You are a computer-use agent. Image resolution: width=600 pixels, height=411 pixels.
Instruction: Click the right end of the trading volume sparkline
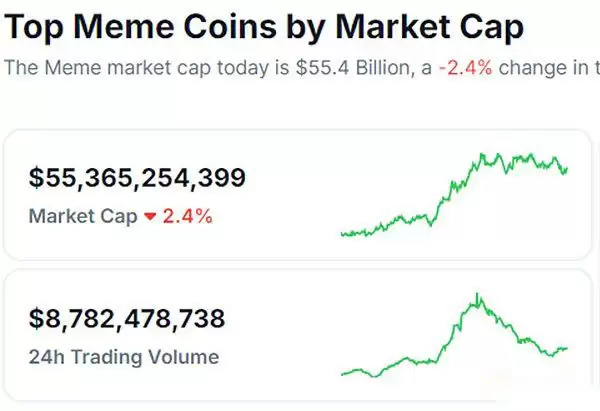[567, 348]
